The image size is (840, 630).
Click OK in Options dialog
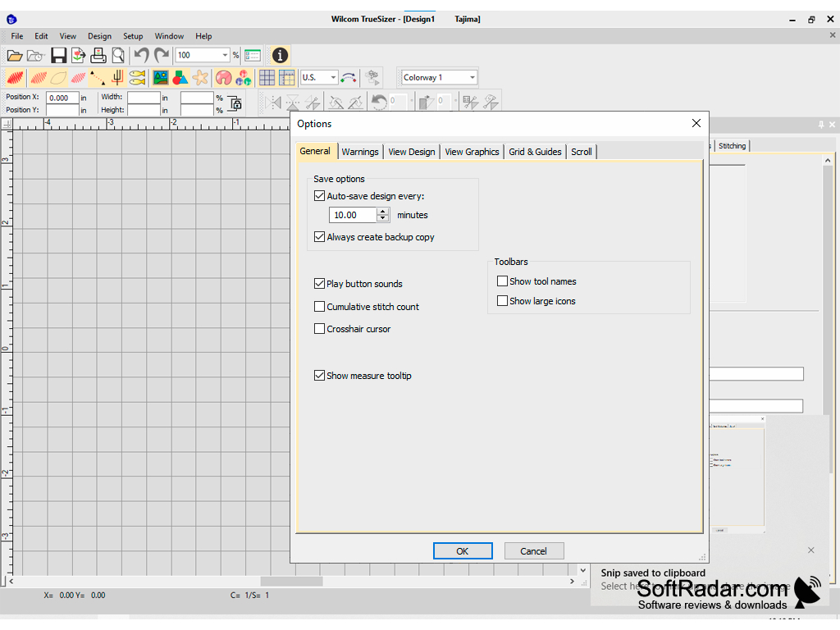pos(463,550)
